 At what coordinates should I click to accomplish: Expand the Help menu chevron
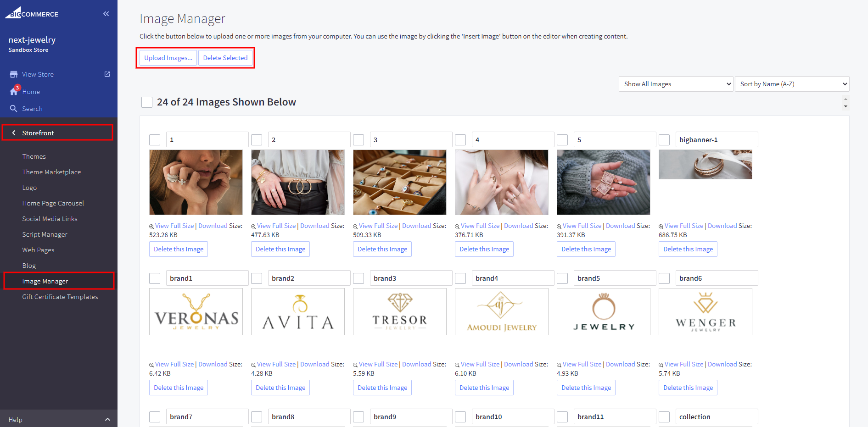pyautogui.click(x=107, y=419)
